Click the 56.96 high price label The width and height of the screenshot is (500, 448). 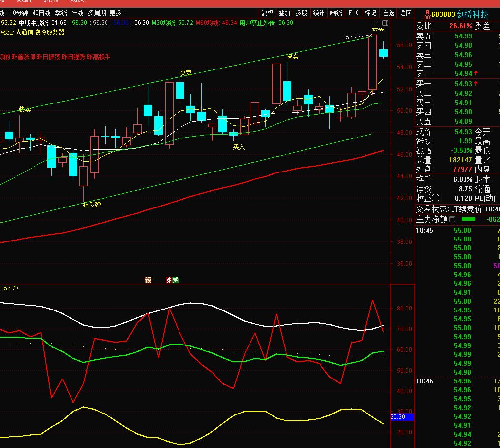(x=354, y=37)
